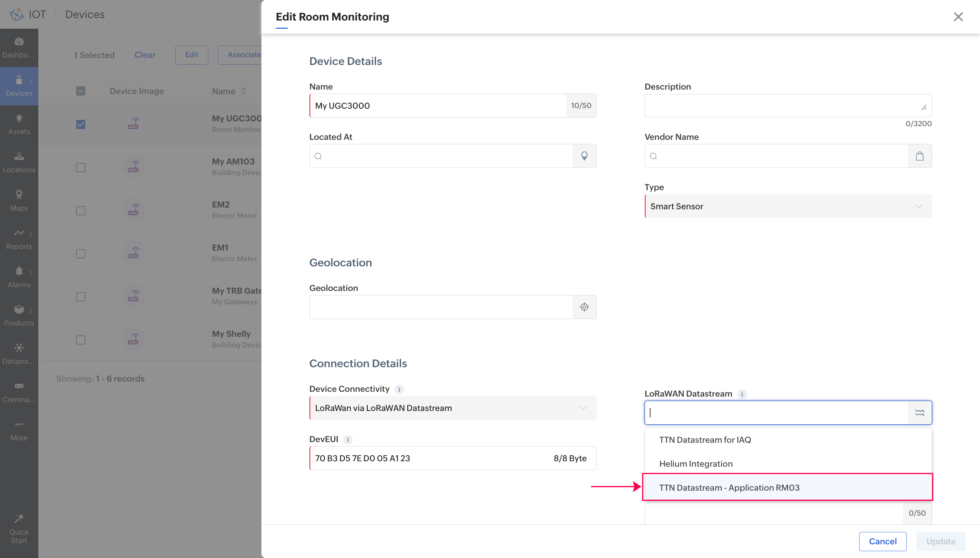Click the Quick Start wand icon
The image size is (980, 558).
click(x=19, y=519)
